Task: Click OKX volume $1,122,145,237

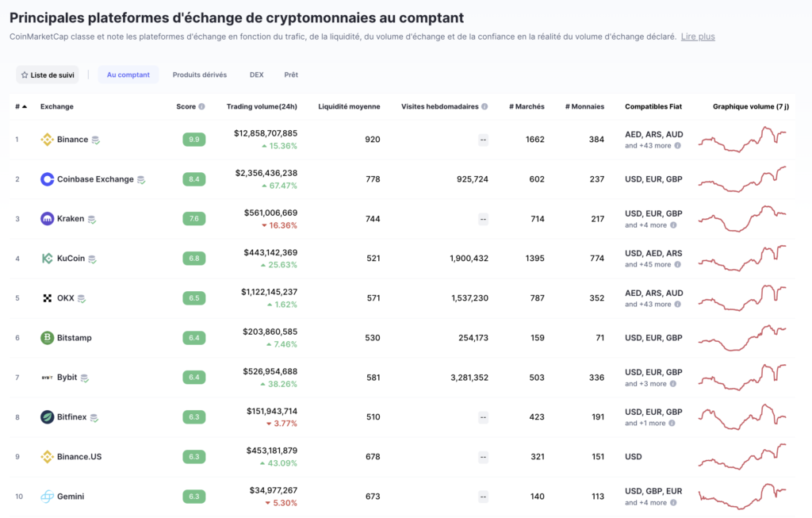Action: coord(270,292)
